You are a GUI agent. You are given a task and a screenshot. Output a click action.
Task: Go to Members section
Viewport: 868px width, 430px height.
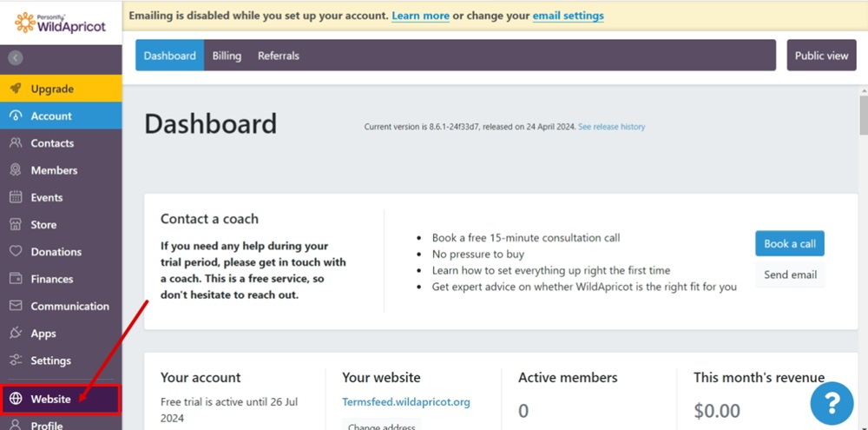pos(61,170)
